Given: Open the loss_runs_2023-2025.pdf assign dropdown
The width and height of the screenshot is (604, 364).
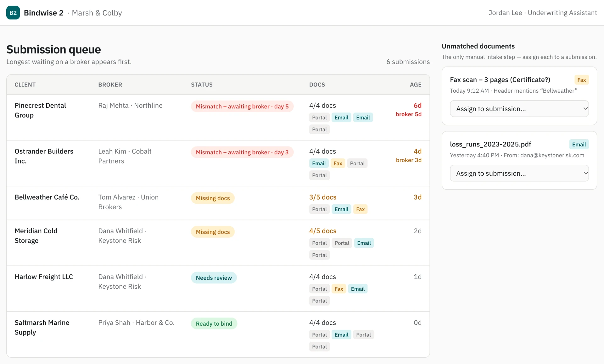Looking at the screenshot, I should 519,173.
